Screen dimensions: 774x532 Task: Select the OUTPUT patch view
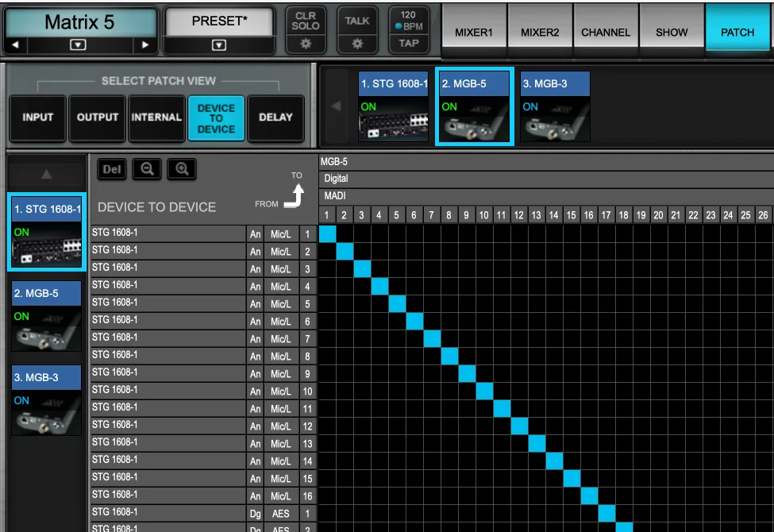(x=97, y=118)
